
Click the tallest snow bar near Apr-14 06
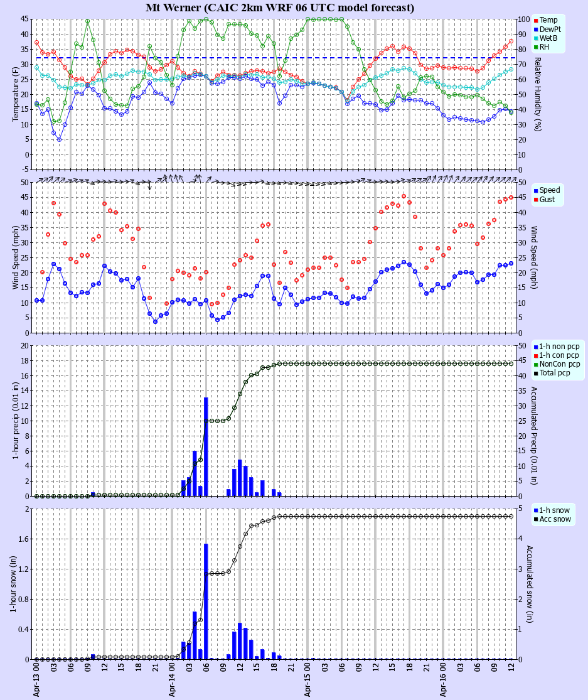pos(206,596)
